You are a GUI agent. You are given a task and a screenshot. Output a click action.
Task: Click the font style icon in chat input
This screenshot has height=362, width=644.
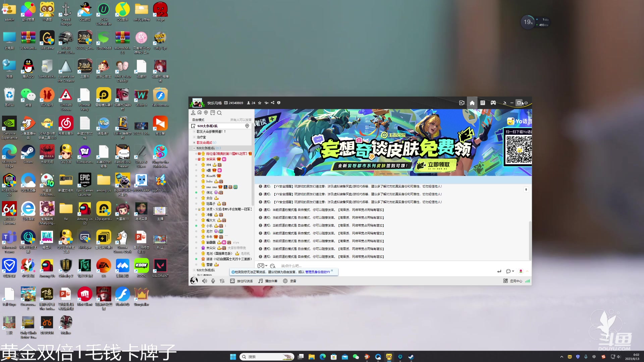(273, 266)
